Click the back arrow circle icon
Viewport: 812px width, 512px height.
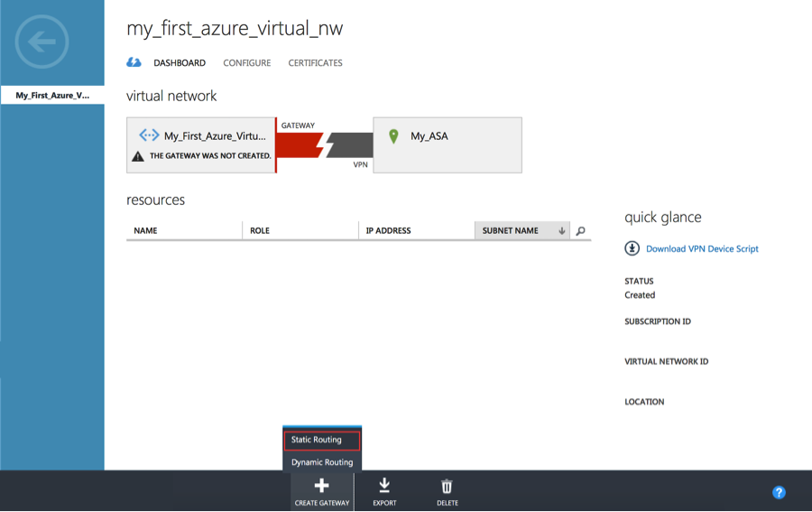click(42, 42)
